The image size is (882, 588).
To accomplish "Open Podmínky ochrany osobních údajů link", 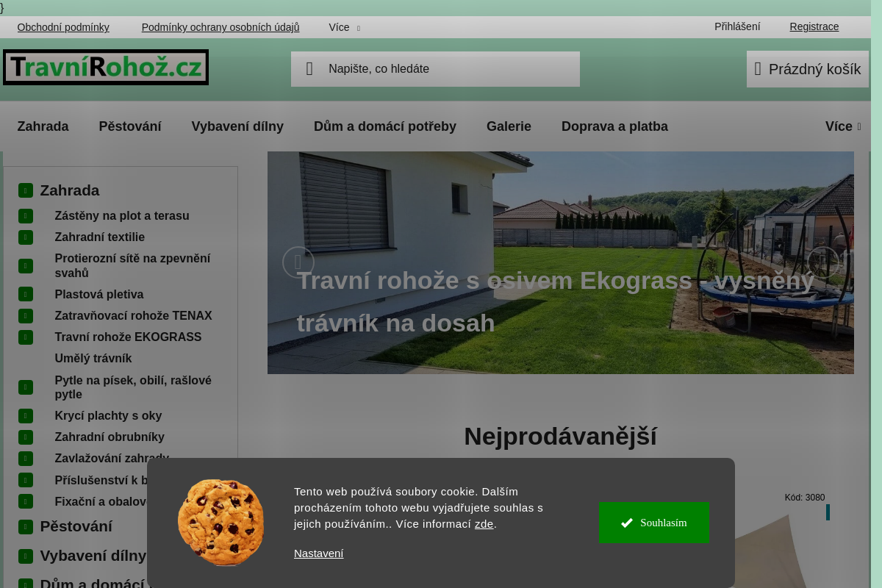I will pos(220,27).
